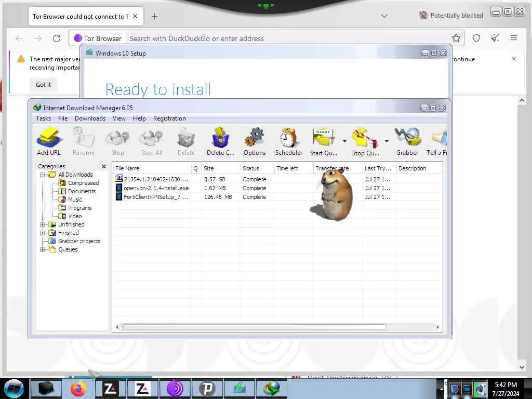Sort by Time left column header
This screenshot has width=532, height=399.
[293, 168]
